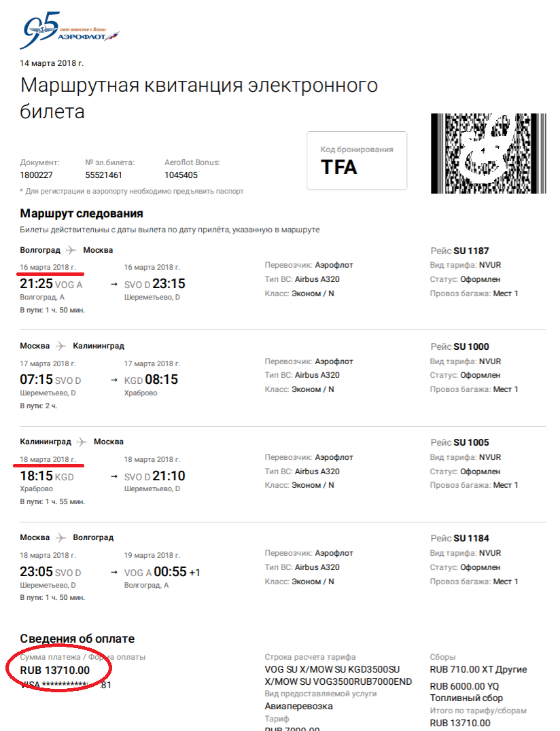Select the TFA booking code box
Screen dimensions: 560x731
357,160
